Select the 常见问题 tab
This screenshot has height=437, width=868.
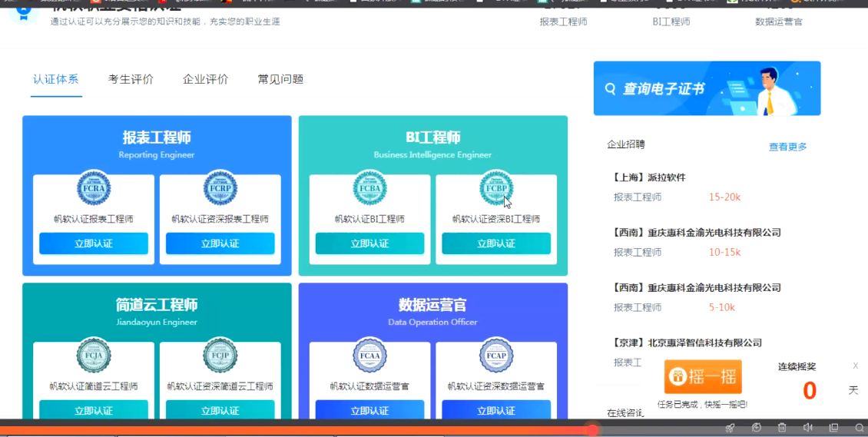[280, 79]
